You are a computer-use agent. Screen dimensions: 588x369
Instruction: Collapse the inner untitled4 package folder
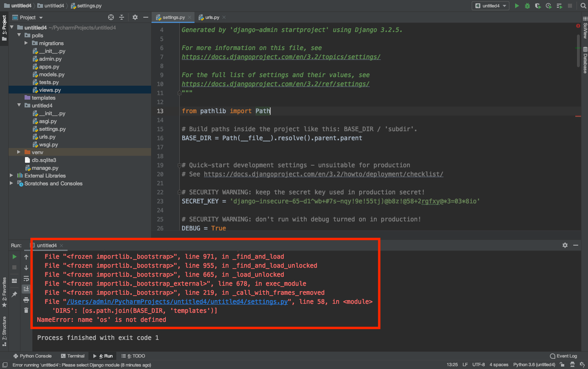pyautogui.click(x=19, y=105)
